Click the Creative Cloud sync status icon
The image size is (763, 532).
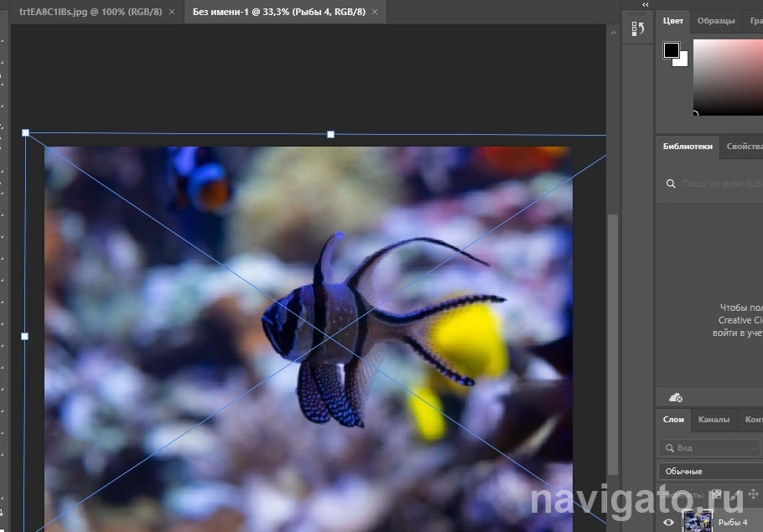click(676, 396)
